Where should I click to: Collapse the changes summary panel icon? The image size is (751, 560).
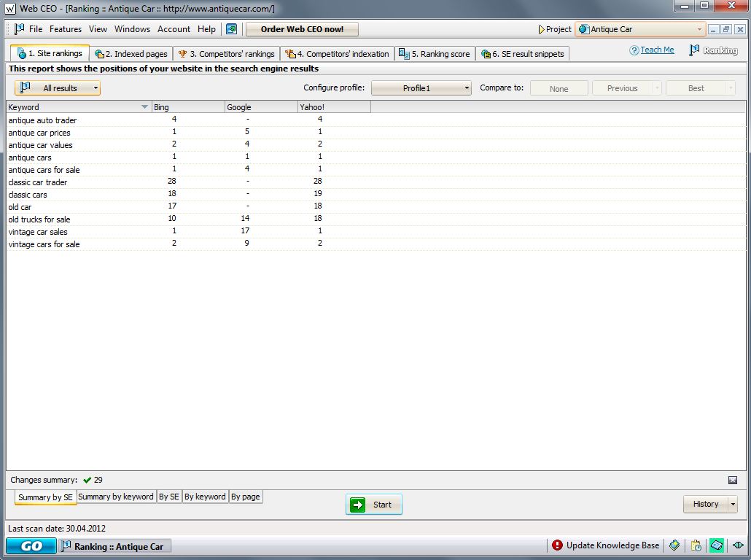[x=733, y=480]
